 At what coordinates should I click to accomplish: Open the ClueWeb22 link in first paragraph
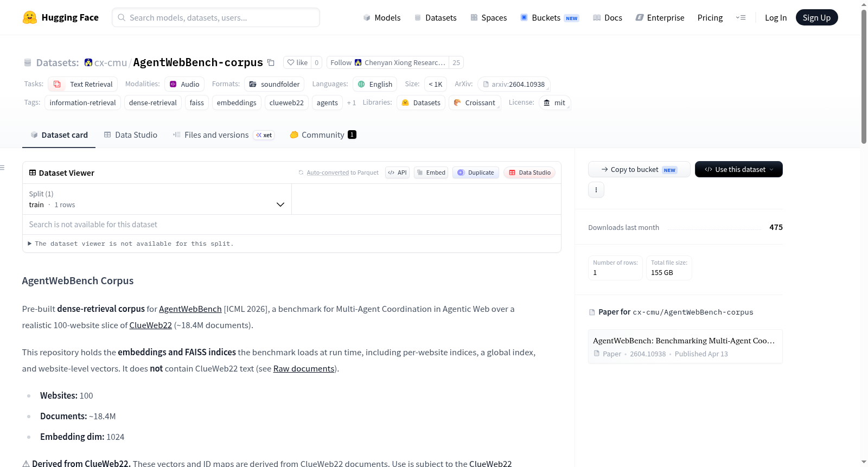pyautogui.click(x=151, y=325)
